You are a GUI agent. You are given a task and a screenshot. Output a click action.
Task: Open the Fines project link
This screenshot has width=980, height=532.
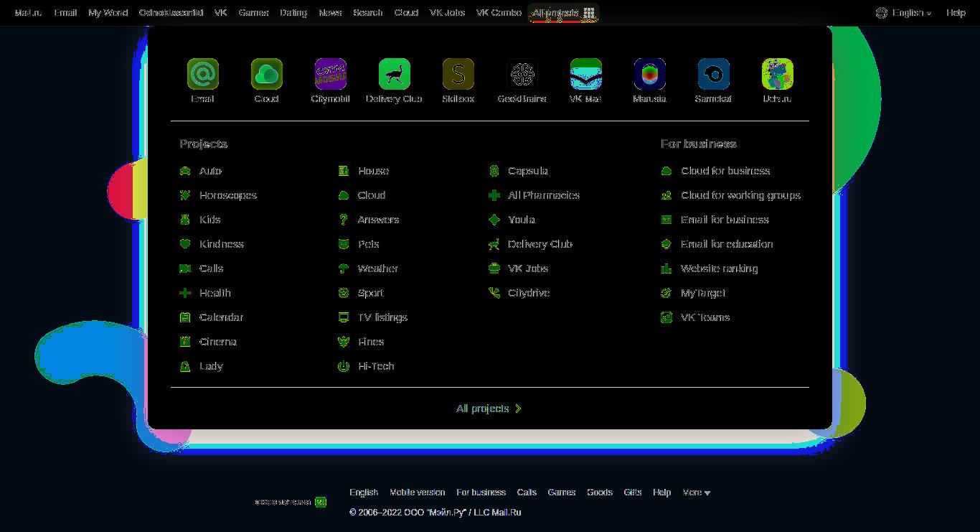coord(371,342)
